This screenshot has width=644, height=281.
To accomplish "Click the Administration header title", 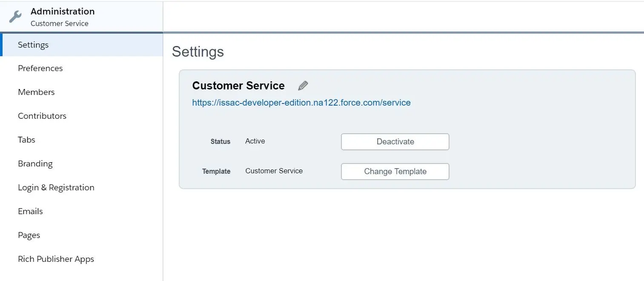I will click(63, 11).
